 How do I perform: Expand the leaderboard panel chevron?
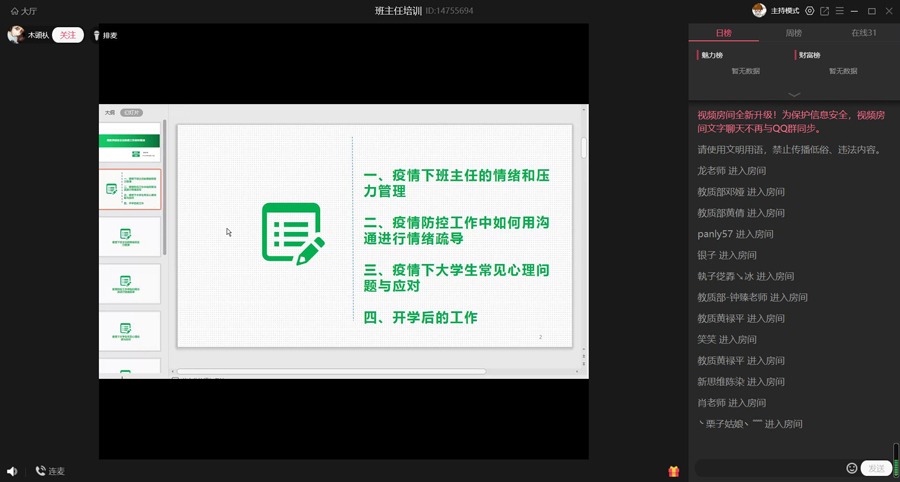click(794, 94)
